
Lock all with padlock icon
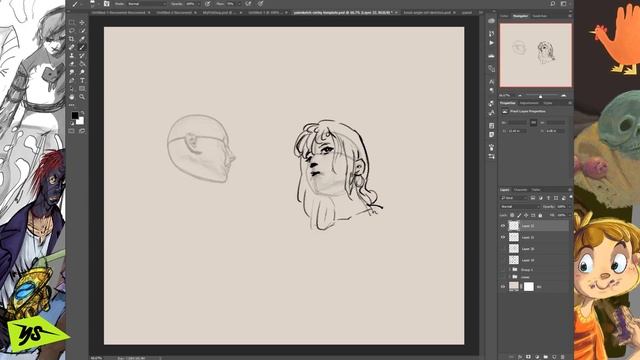[540, 215]
